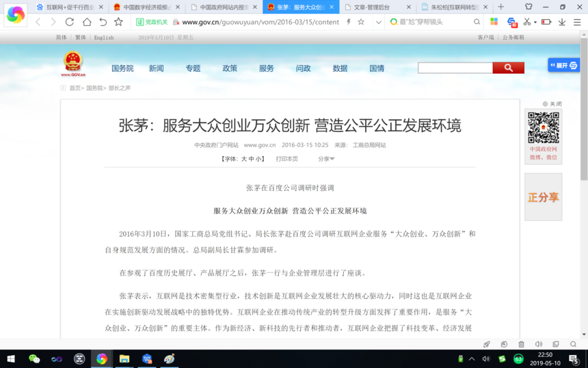Switch to 中国政府网站内搜索 tab
The image size is (588, 368).
pos(224,7)
